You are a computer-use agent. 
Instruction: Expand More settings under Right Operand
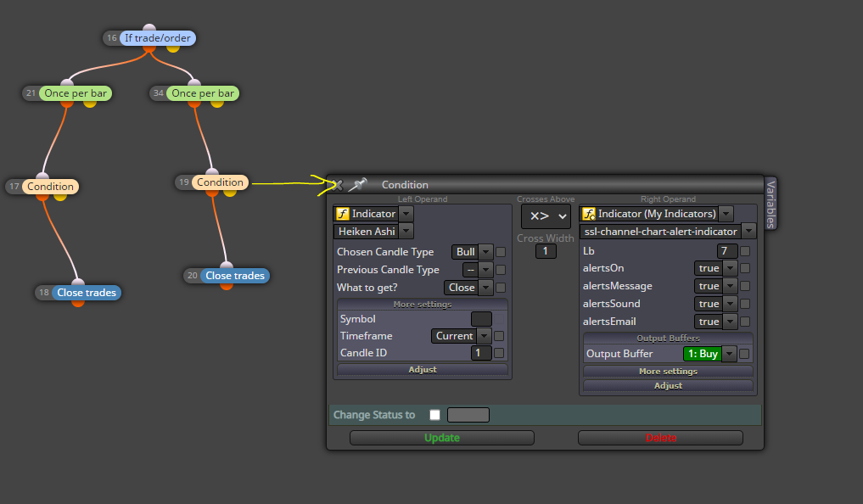[668, 372]
